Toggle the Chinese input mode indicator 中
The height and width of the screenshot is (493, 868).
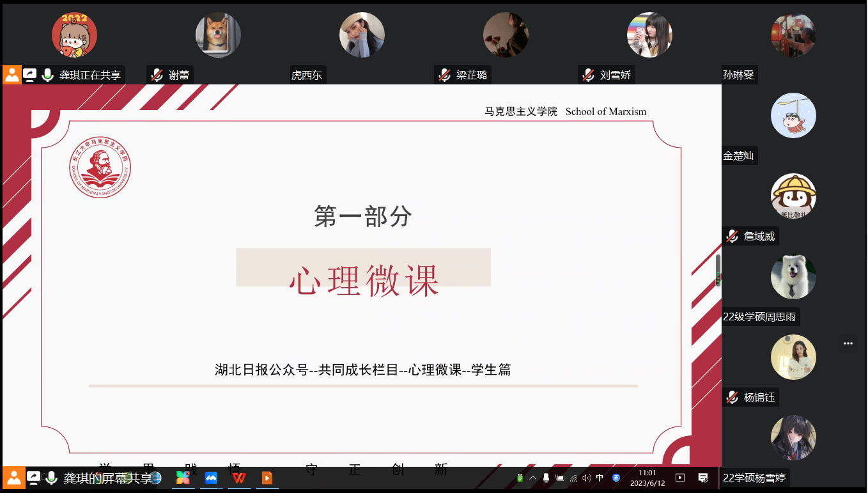point(600,478)
